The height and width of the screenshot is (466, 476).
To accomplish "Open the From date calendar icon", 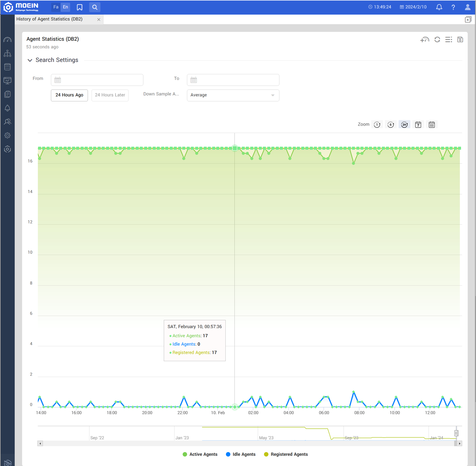I will click(58, 80).
